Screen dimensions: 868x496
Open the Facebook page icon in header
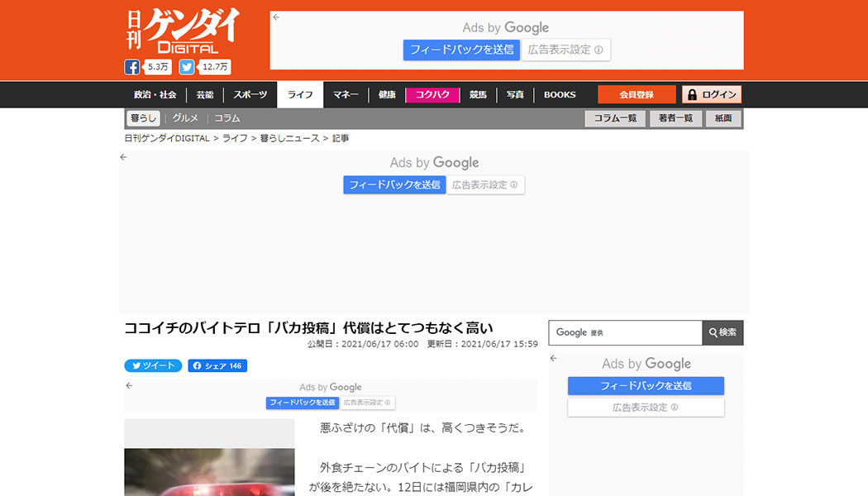[x=132, y=68]
